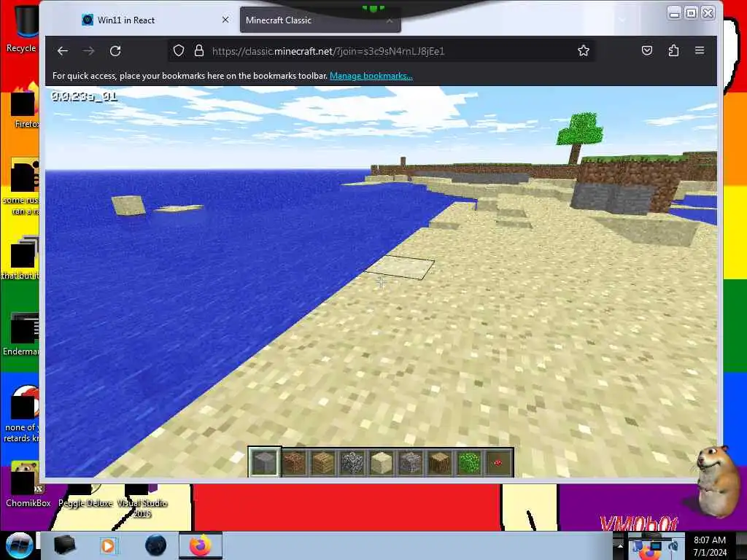Click the Firefox taskbar button
747x560 pixels.
(x=200, y=545)
